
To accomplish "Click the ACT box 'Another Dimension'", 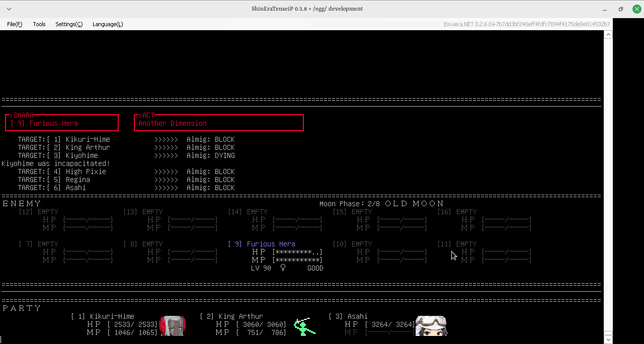I will [x=219, y=123].
